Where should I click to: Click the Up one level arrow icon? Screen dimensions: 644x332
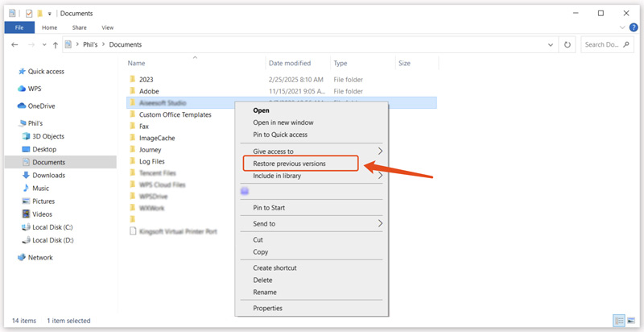[x=55, y=45]
